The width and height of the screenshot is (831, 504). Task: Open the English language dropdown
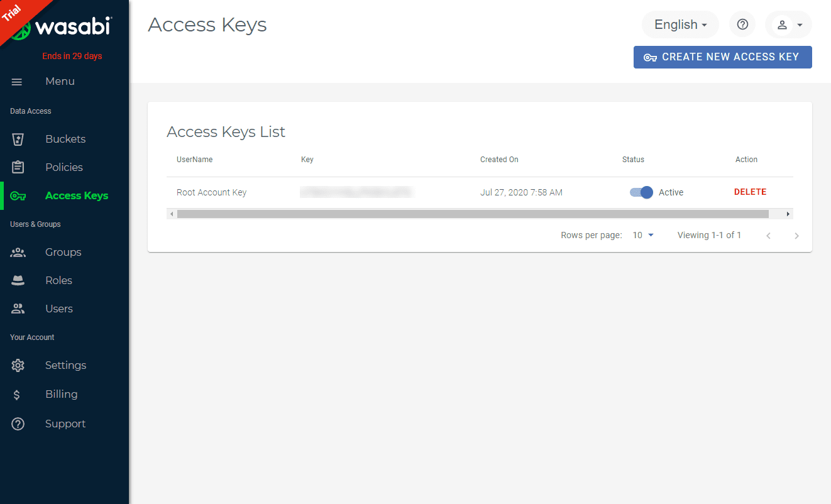coord(680,25)
